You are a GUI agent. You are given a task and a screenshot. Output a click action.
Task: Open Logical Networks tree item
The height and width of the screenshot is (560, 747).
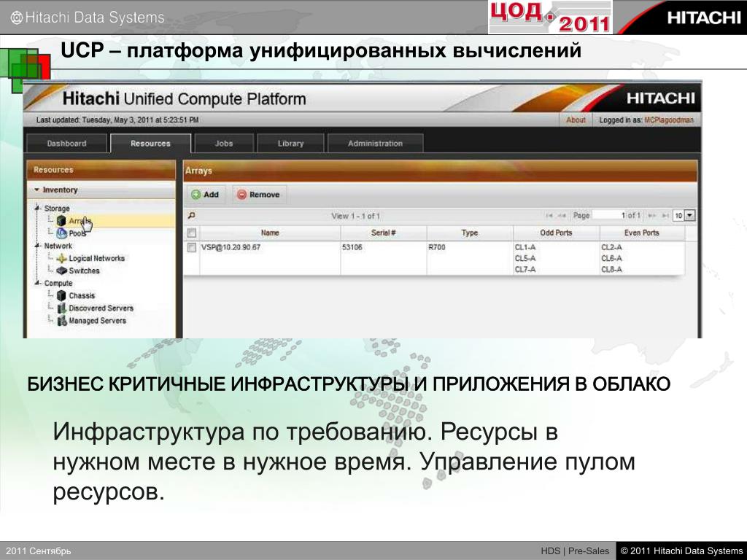point(97,258)
